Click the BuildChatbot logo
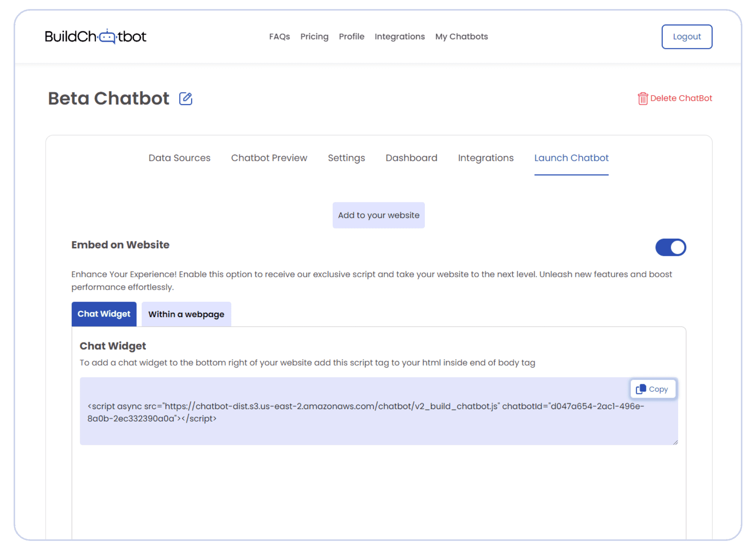The width and height of the screenshot is (756, 559). coord(96,37)
